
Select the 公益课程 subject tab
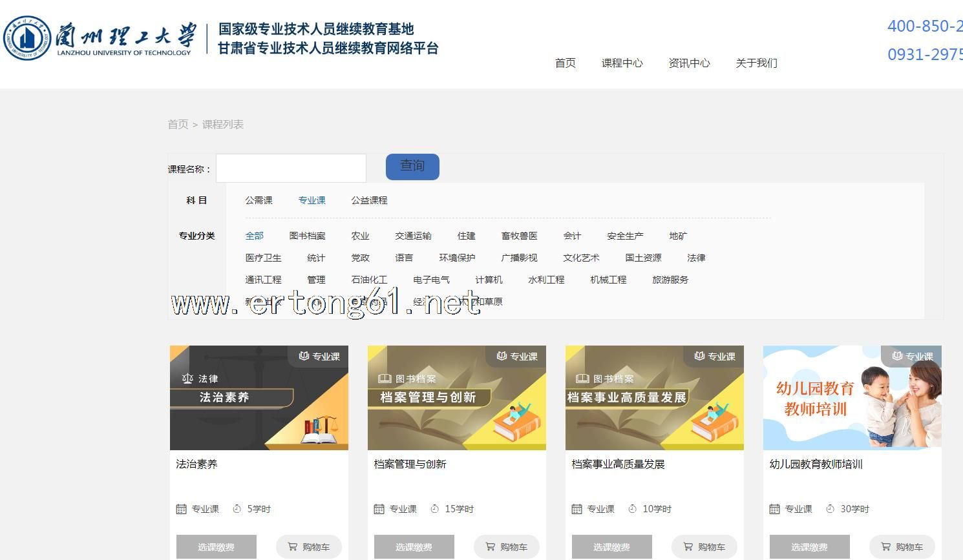(x=369, y=200)
